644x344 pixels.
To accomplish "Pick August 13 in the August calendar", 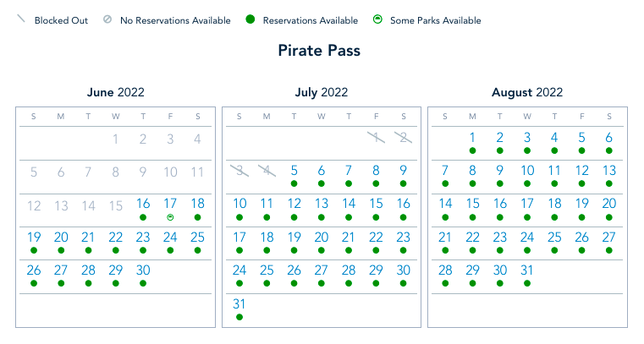I will [608, 171].
